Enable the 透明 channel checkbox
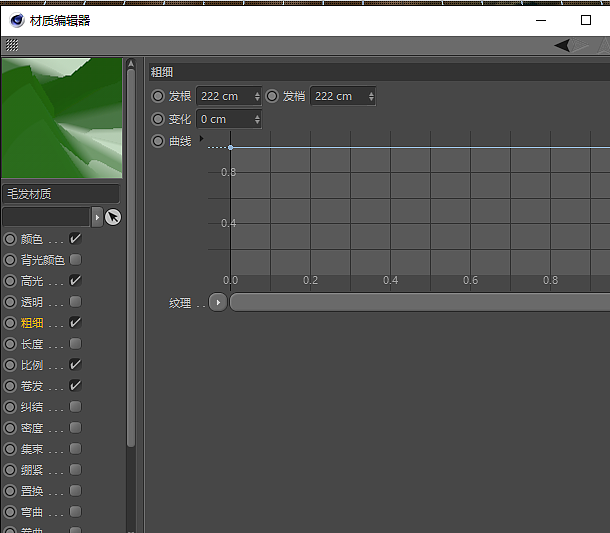610x533 pixels. [75, 302]
